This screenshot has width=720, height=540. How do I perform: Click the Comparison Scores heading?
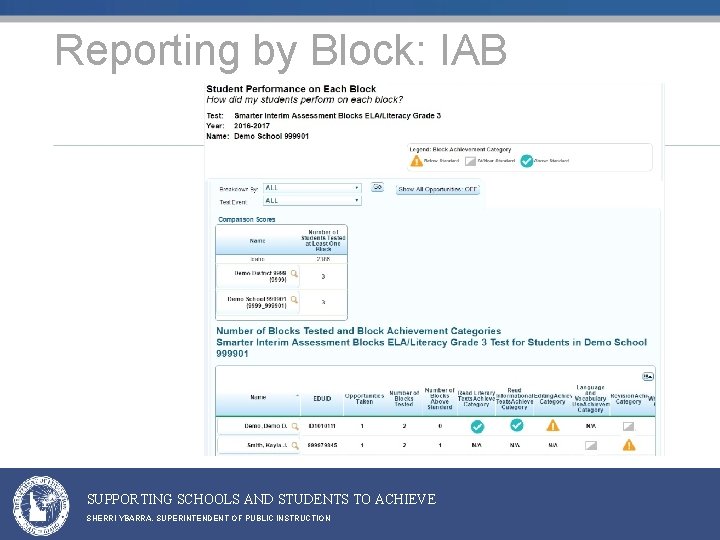click(x=247, y=219)
